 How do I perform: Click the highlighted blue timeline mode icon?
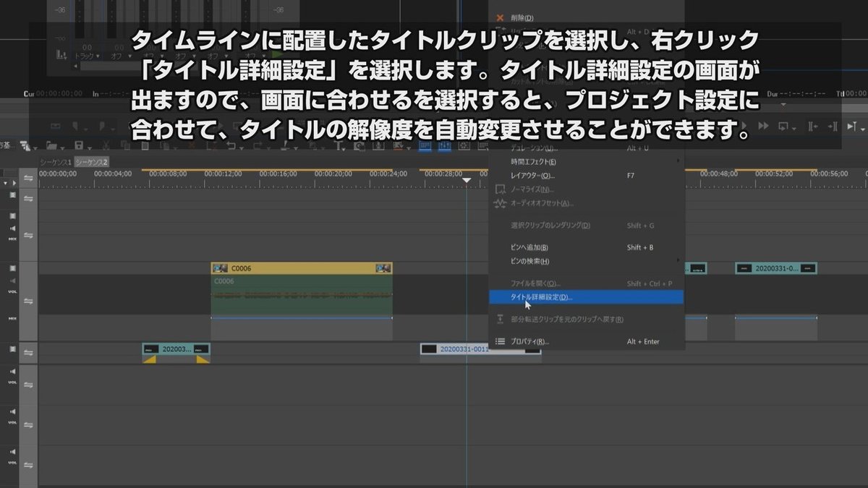pyautogui.click(x=424, y=147)
